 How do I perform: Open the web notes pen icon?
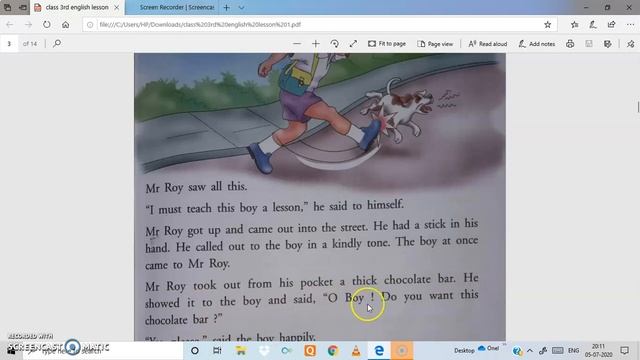click(x=593, y=24)
